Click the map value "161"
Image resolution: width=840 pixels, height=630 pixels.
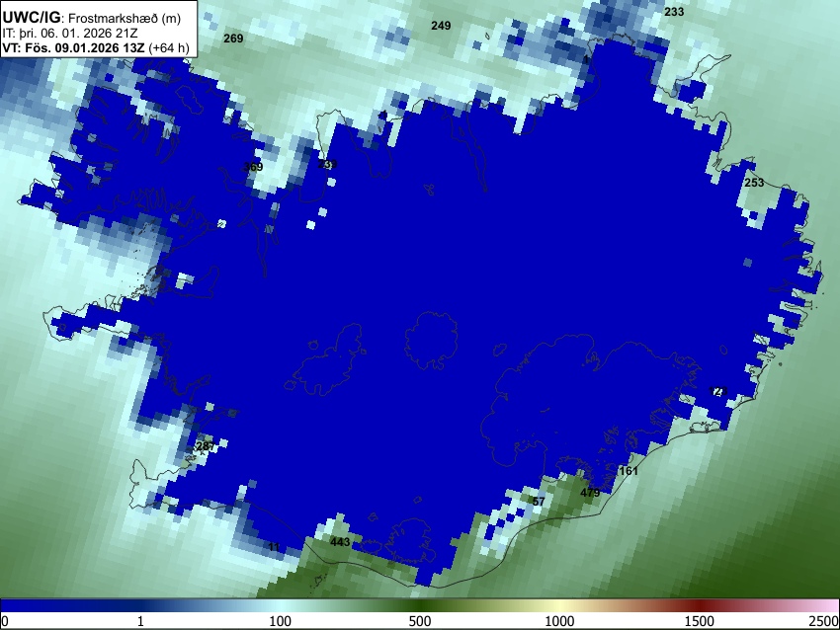(629, 470)
